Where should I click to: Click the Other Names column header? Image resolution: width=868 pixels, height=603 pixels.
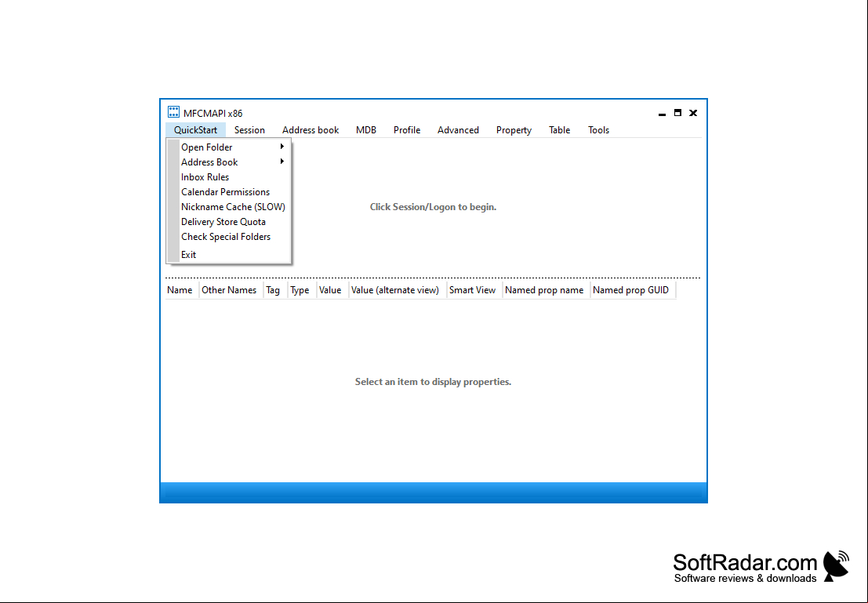[231, 290]
